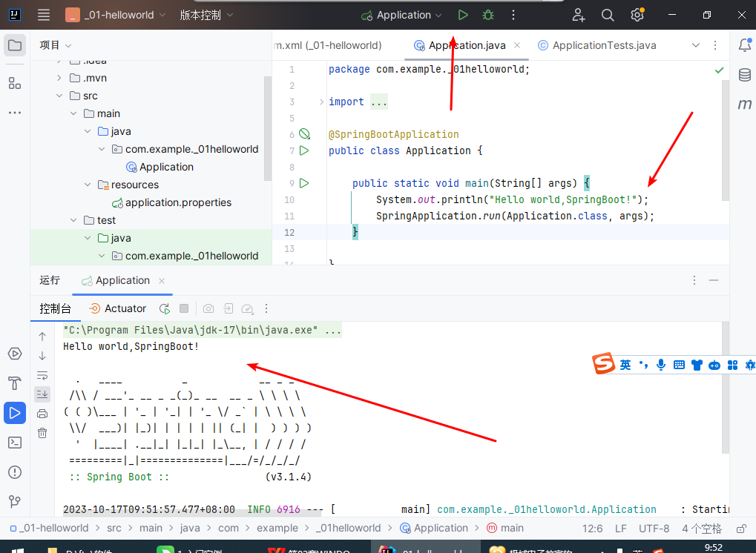Close the Application run tab
The image size is (756, 553).
(162, 281)
